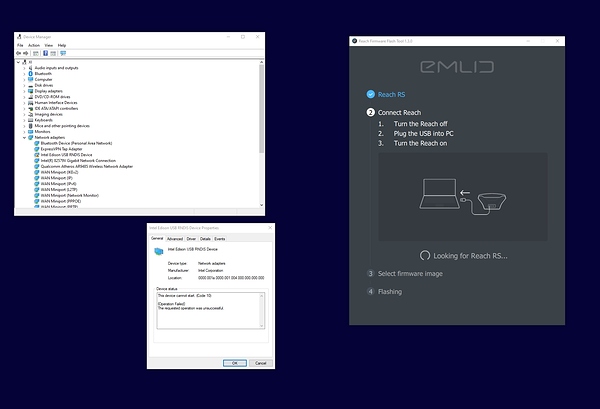Switch to the Advanced tab in Properties
The image size is (600, 409).
(175, 239)
